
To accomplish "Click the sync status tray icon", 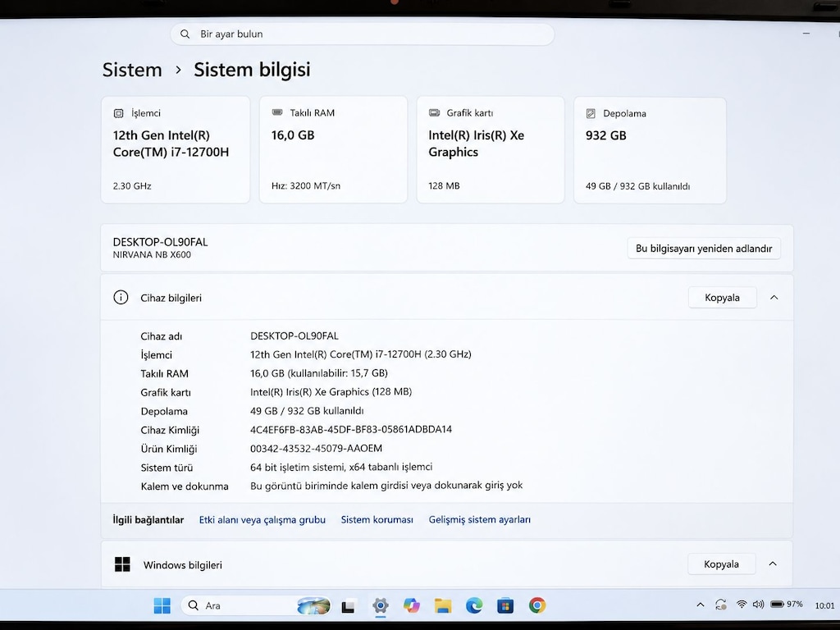I will coord(721,605).
